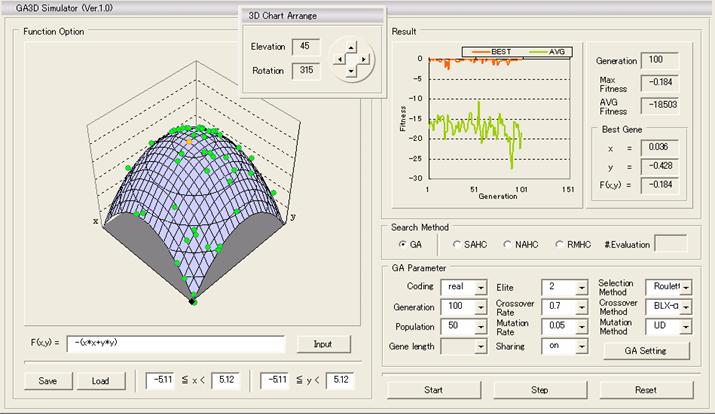Open the Generation parameter dropdown

tap(481, 307)
